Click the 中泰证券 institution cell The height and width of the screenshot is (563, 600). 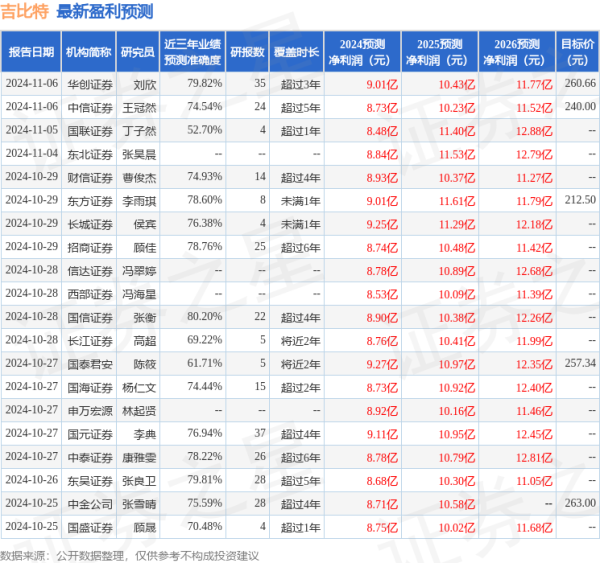click(x=90, y=458)
